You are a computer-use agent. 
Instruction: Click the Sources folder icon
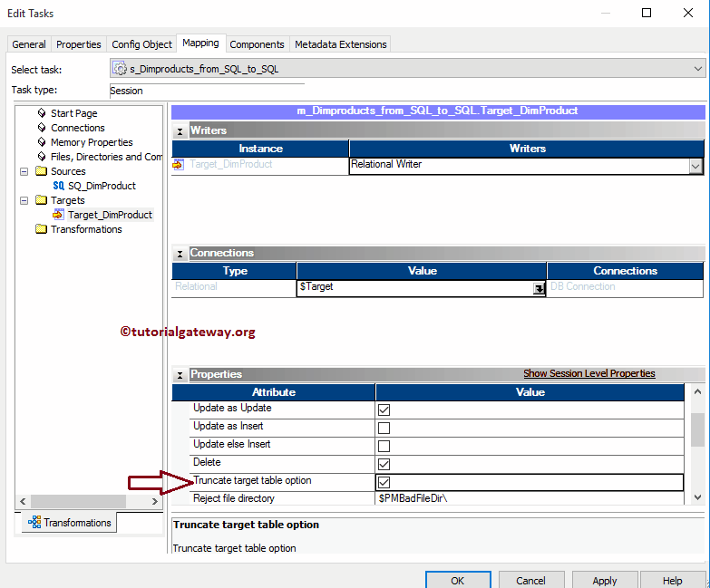point(41,171)
